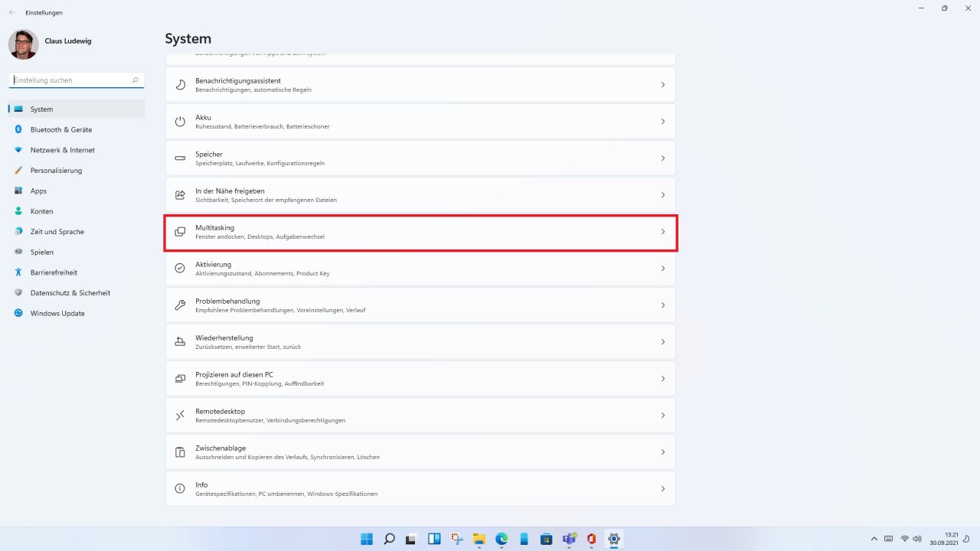
Task: Click the Zwischenablage clipboard icon
Action: click(180, 452)
